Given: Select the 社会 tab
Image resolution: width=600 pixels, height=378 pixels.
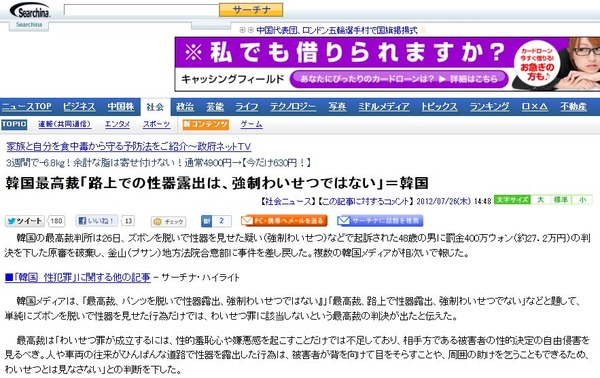Looking at the screenshot, I should pos(155,107).
